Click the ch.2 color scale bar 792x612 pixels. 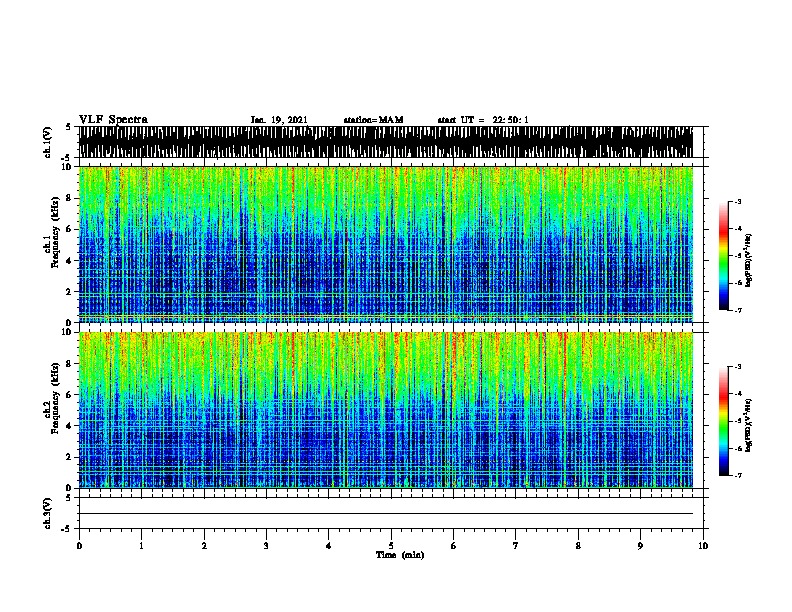724,421
